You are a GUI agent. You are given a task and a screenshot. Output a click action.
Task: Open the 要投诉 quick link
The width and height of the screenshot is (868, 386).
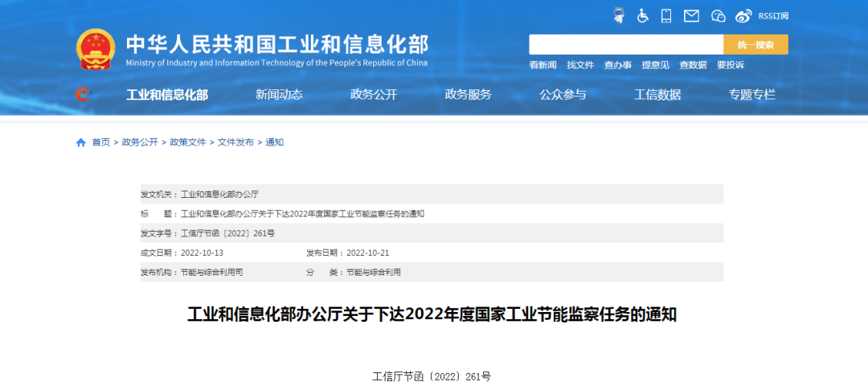point(731,65)
